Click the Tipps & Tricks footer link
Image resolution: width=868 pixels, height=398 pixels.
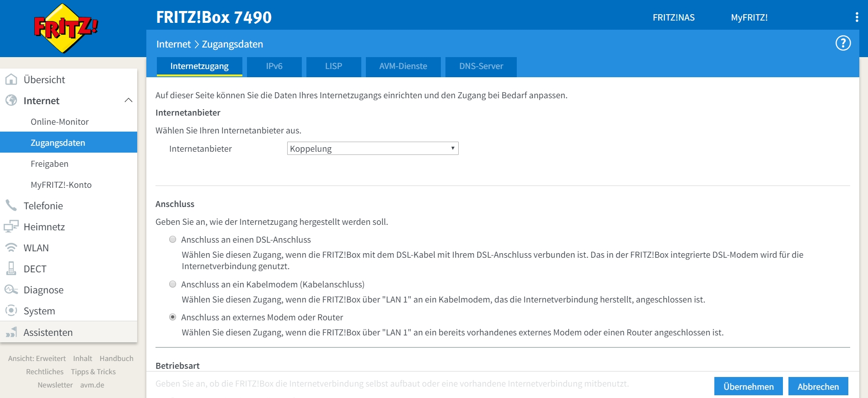(93, 372)
